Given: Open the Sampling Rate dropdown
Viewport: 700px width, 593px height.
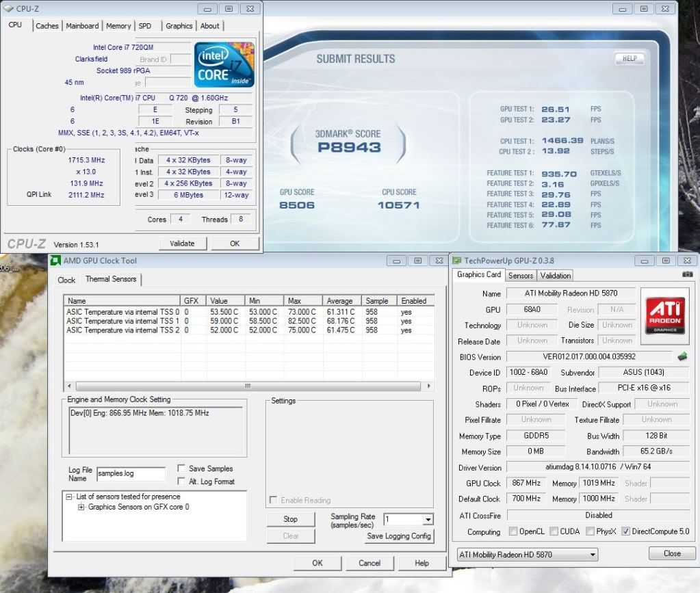Looking at the screenshot, I should pos(428,519).
